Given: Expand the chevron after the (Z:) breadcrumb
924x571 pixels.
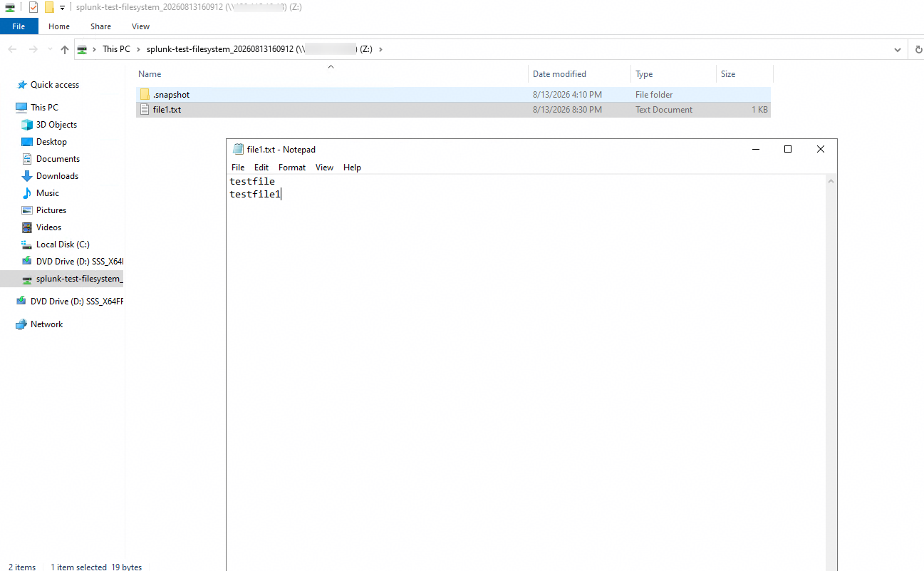Looking at the screenshot, I should [380, 49].
